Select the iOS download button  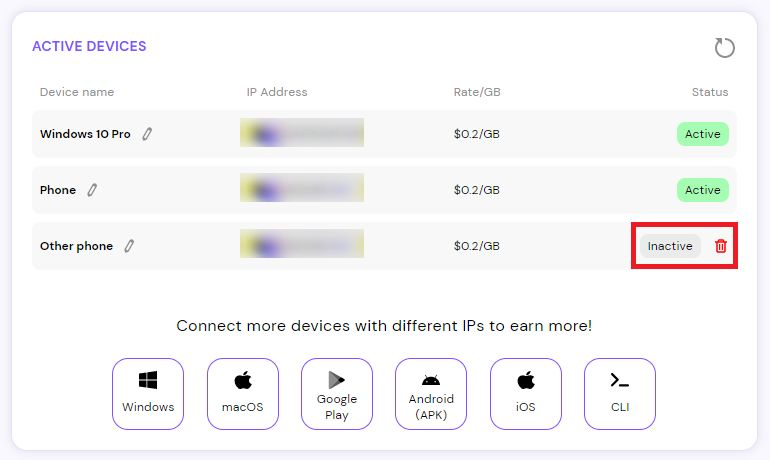525,394
